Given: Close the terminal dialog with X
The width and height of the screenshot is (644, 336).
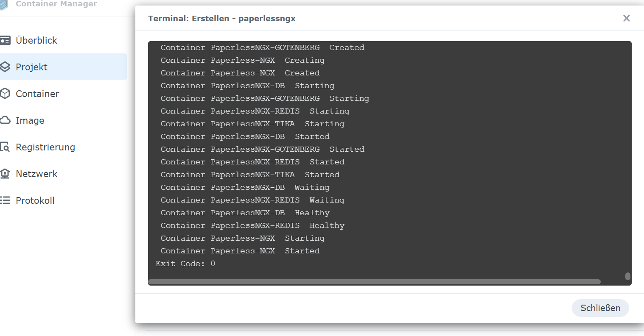Looking at the screenshot, I should pos(626,18).
